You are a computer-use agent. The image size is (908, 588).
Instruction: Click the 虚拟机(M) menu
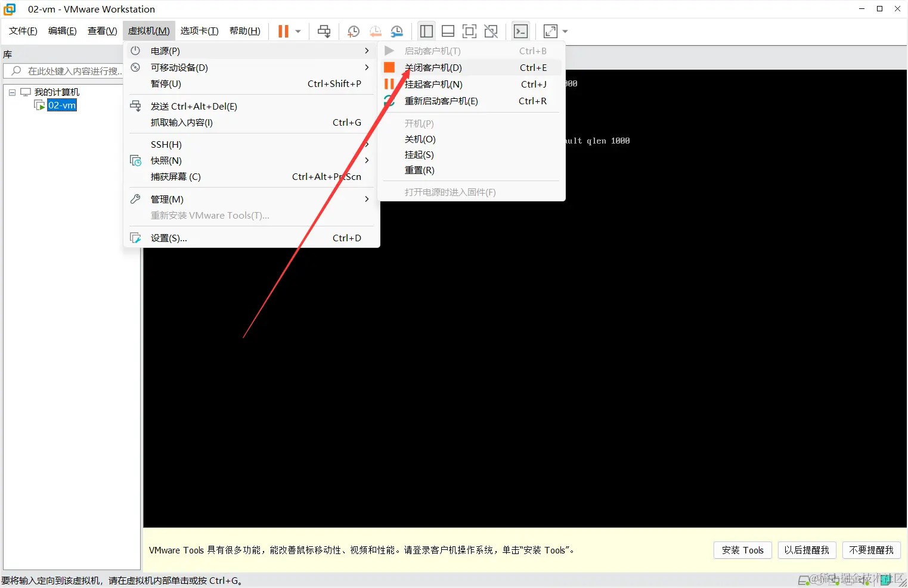pos(148,31)
